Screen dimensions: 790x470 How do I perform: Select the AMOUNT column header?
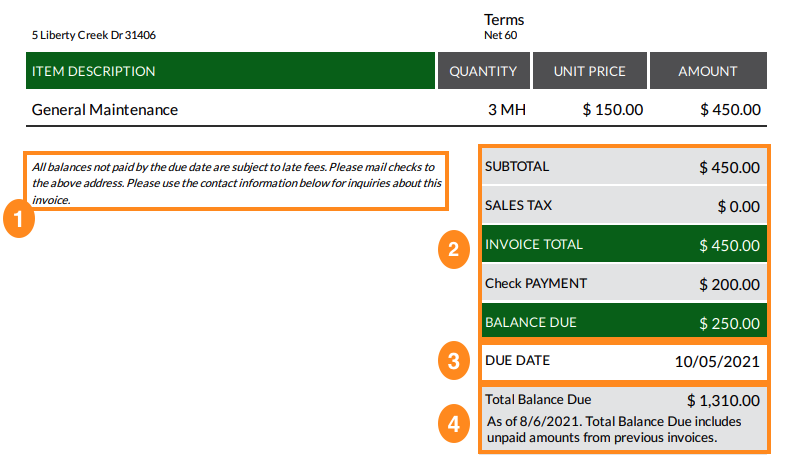[x=708, y=71]
